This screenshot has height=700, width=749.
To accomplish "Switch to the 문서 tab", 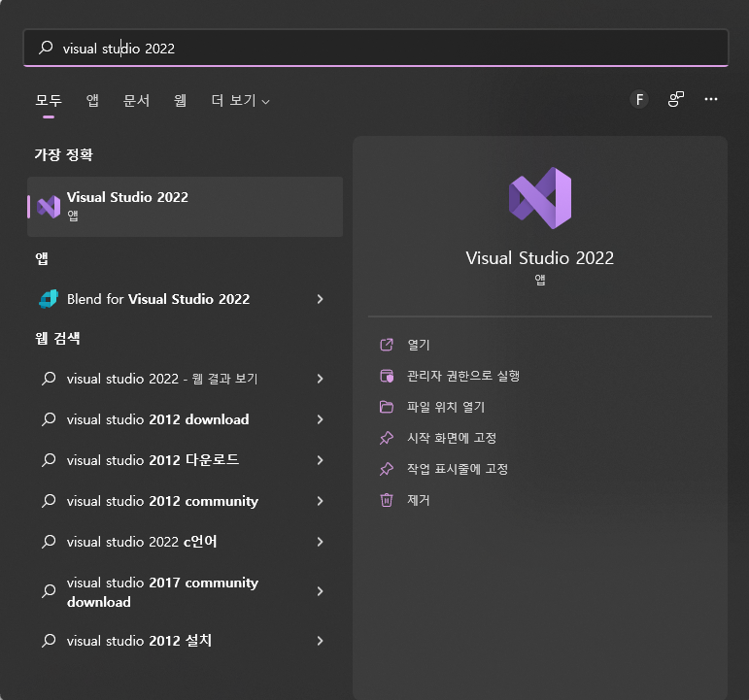I will point(136,100).
